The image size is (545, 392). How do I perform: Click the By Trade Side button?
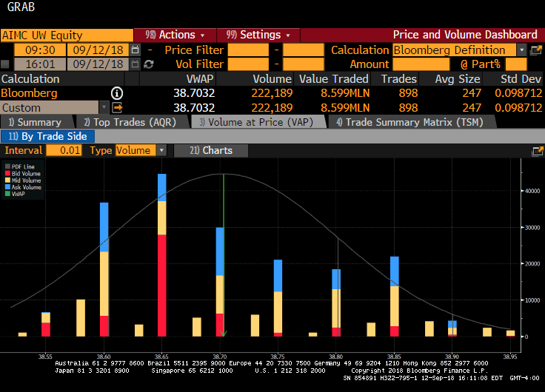point(48,136)
